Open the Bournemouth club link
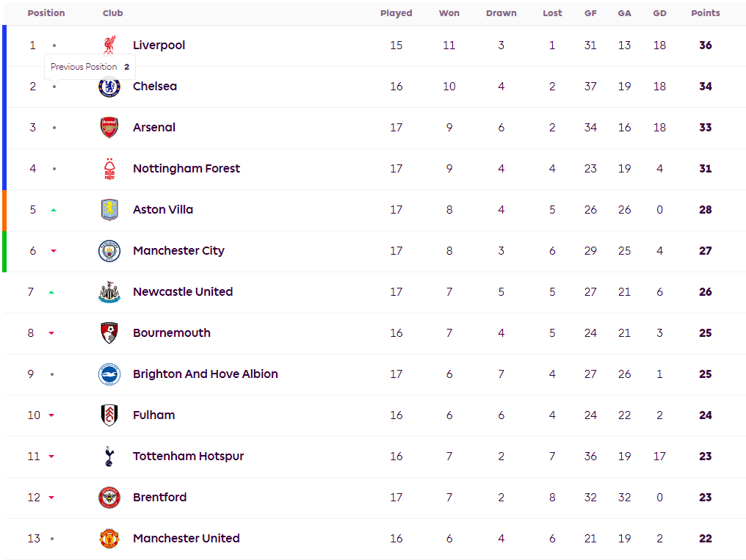746x560 pixels. point(171,332)
